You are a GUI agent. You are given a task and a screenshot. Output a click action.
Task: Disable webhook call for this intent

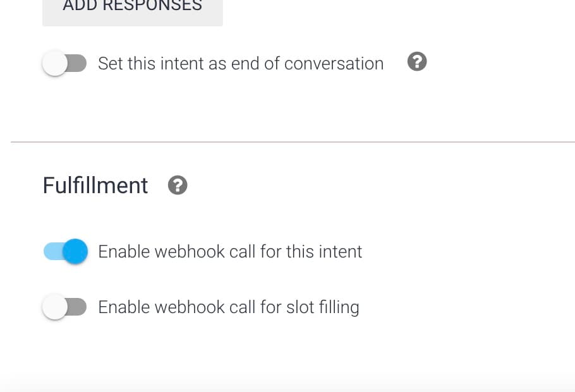(x=65, y=251)
